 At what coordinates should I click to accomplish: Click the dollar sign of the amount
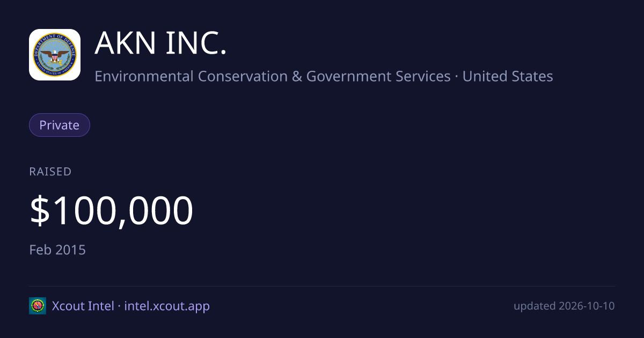point(39,211)
